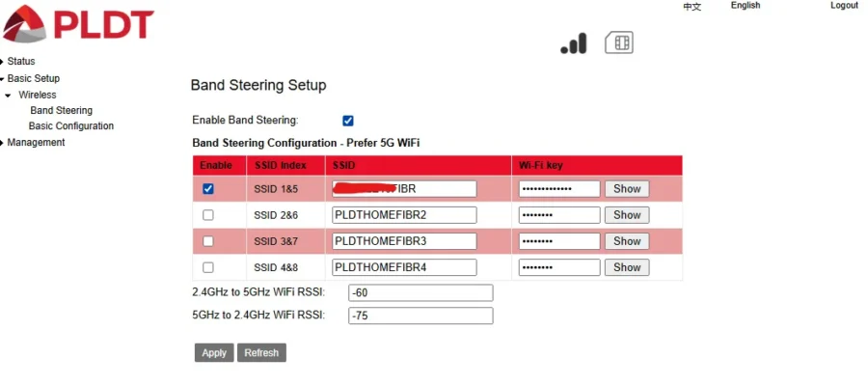Click the 2.4GHz to 5GHz WiFi RSSI label
The height and width of the screenshot is (385, 868).
[x=258, y=292]
